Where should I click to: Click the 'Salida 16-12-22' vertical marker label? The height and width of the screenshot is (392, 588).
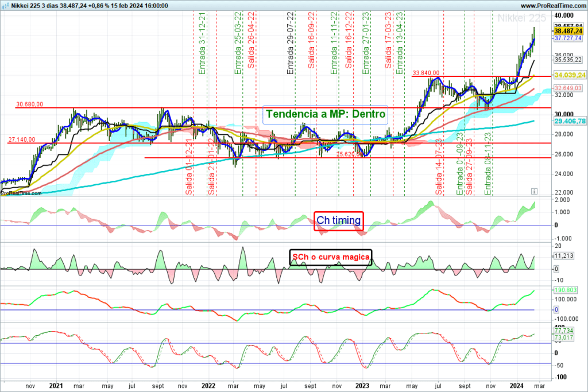coord(349,40)
